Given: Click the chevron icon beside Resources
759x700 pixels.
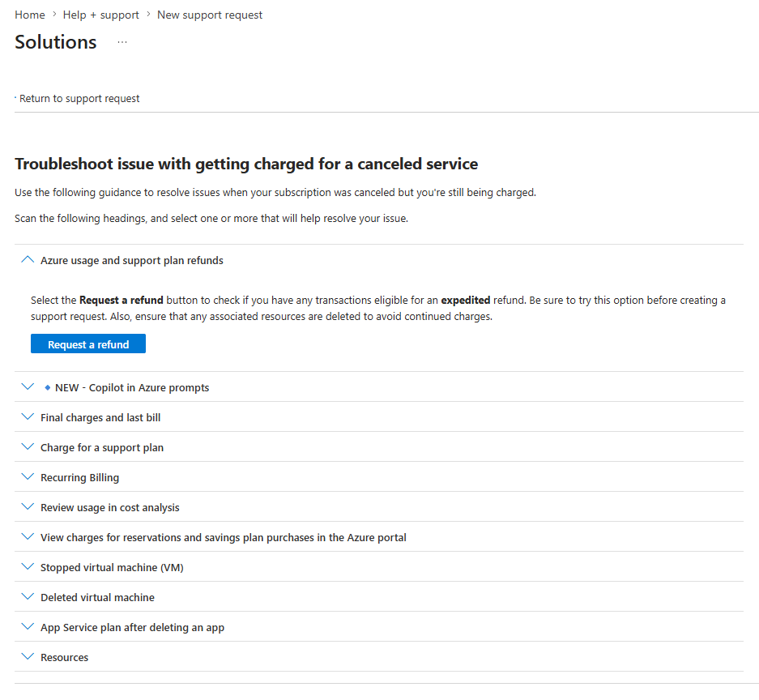Looking at the screenshot, I should click(28, 656).
